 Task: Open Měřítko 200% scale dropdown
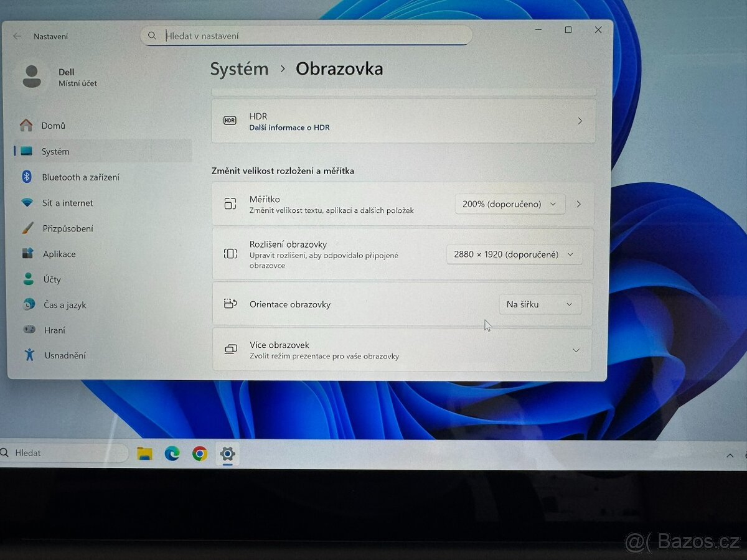pyautogui.click(x=510, y=204)
